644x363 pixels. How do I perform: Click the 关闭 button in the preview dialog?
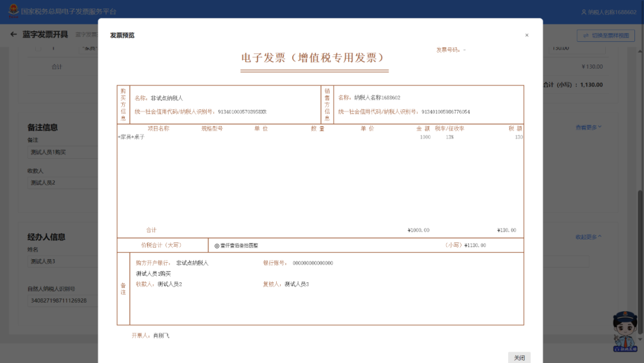pos(519,358)
